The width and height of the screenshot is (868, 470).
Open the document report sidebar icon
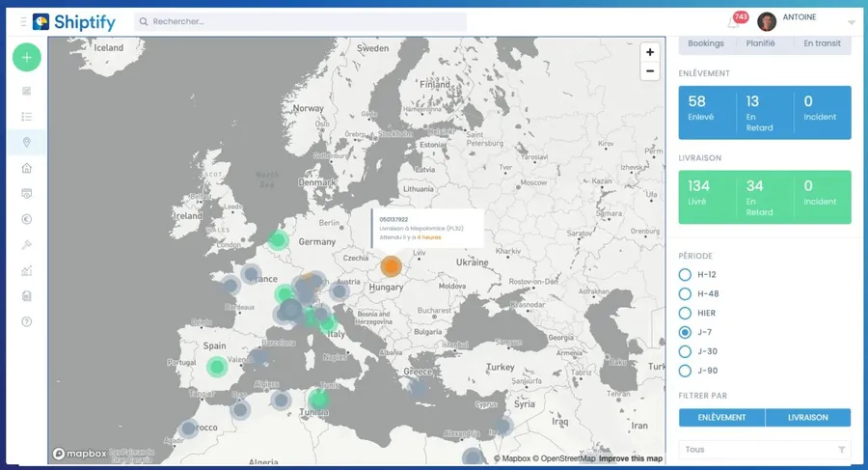(x=27, y=296)
